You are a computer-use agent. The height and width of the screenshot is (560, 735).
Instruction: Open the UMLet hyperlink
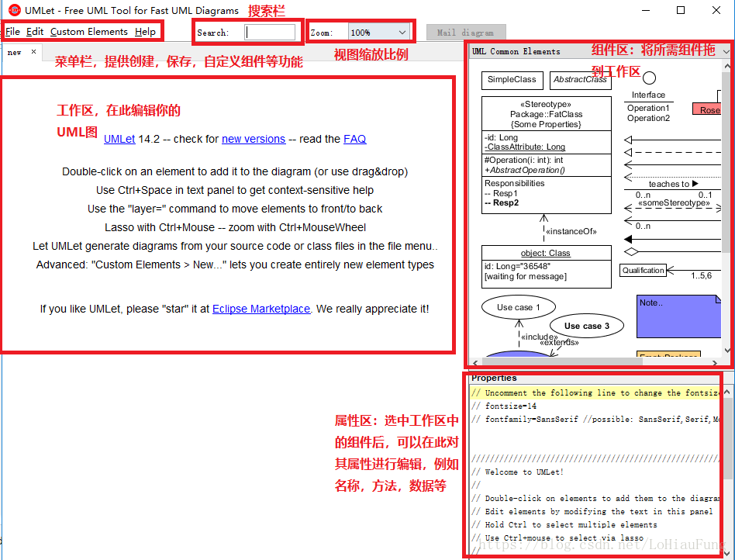pos(119,140)
